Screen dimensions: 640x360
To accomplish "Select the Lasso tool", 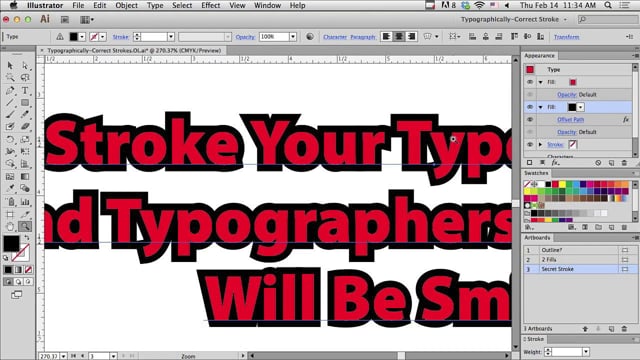I will pos(25,78).
